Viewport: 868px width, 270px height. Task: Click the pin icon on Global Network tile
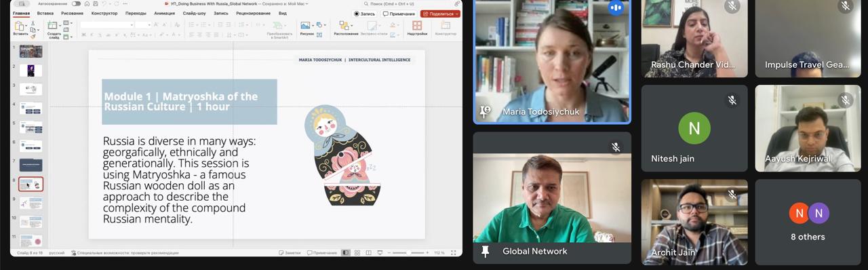485,252
